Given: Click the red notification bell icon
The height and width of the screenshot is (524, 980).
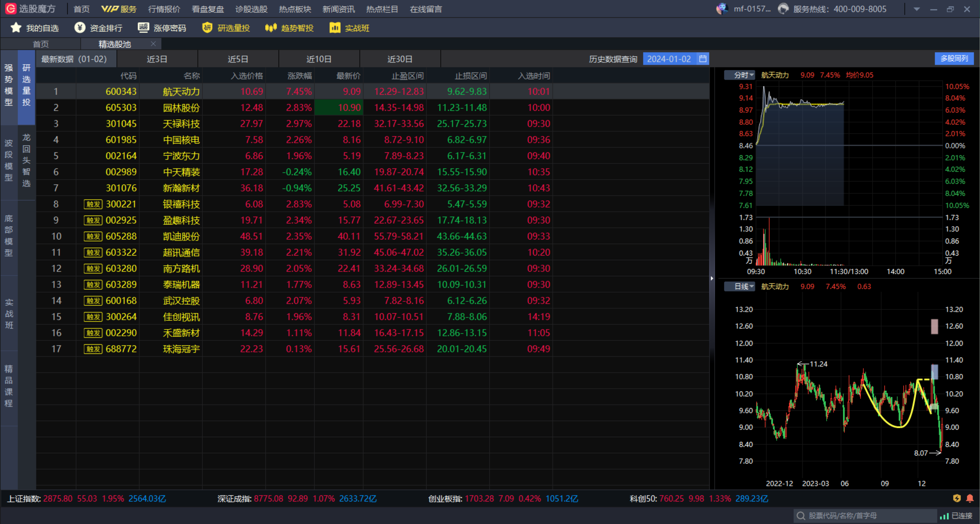Looking at the screenshot, I should tap(970, 498).
